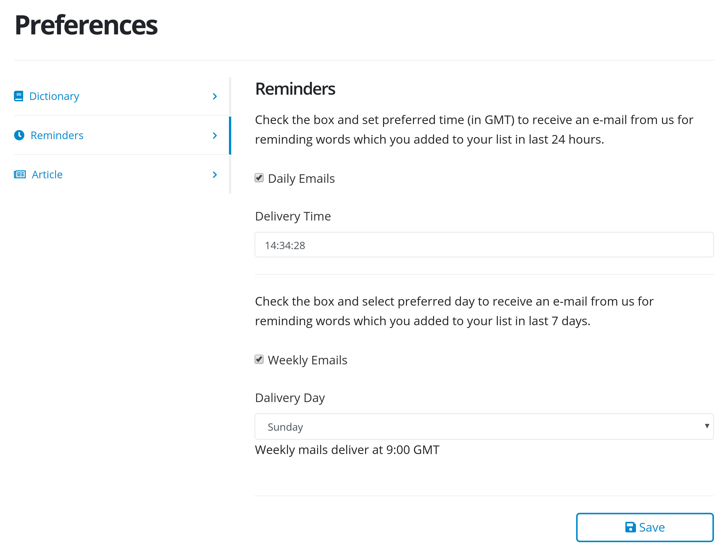728x560 pixels.
Task: Click the chevron arrow beside Reminders
Action: [x=215, y=135]
